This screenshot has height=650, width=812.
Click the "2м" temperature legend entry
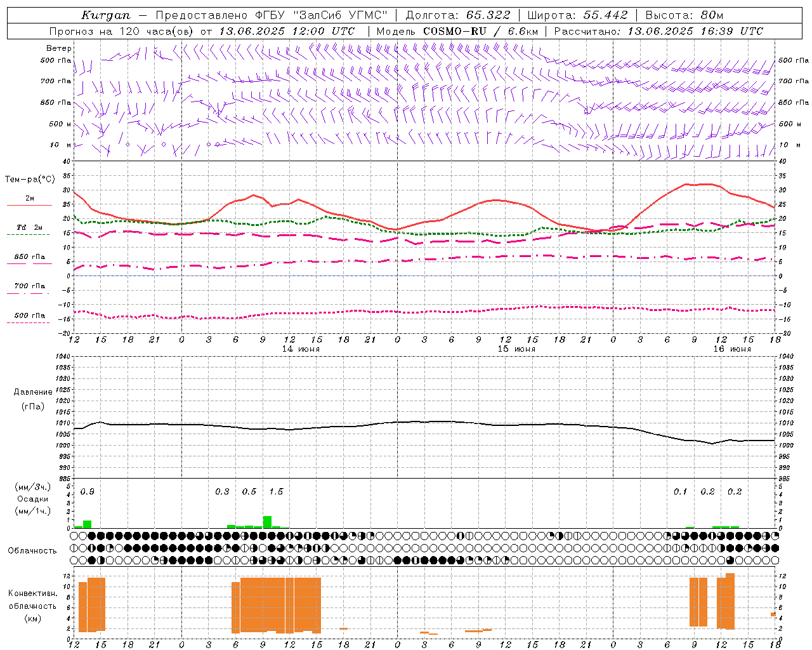(30, 198)
